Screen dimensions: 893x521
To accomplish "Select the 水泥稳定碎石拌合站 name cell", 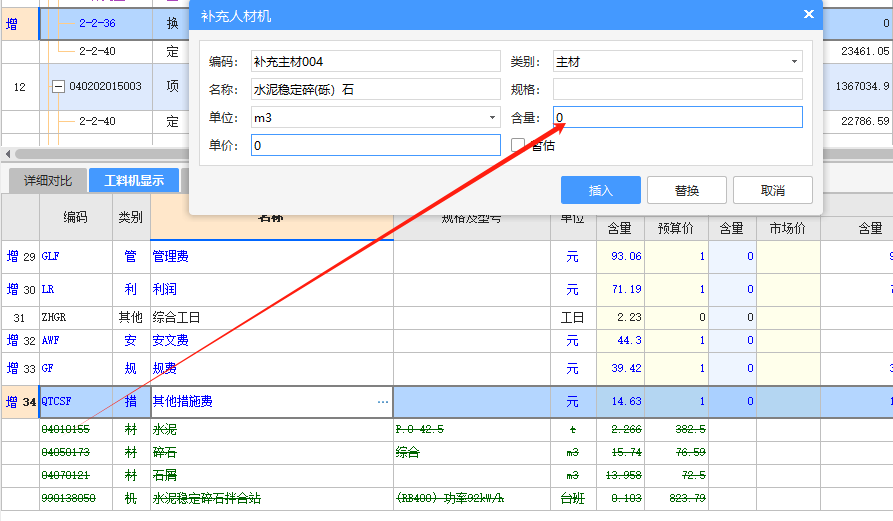I will (x=272, y=499).
